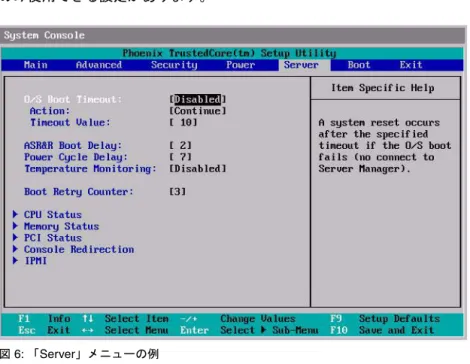470x364 pixels.
Task: Select the Server menu tab
Action: [x=301, y=65]
